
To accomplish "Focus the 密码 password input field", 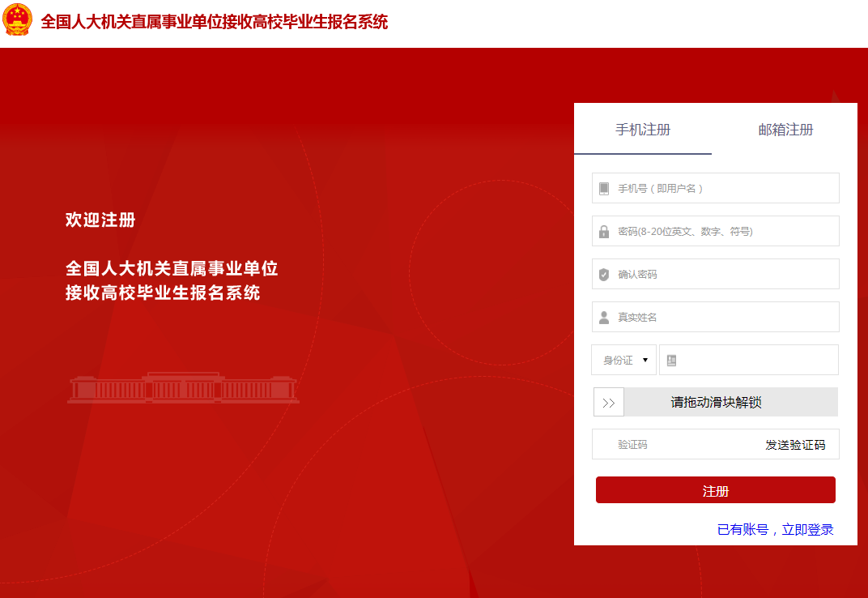I will [725, 232].
